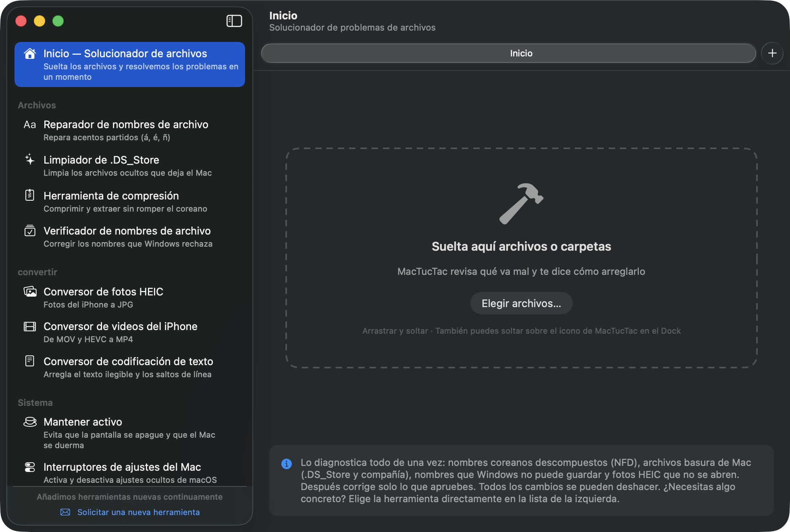
Task: Click the convertir section header
Action: pos(37,272)
